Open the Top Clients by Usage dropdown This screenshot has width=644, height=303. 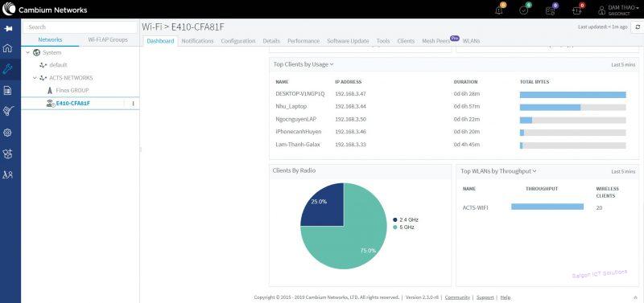303,64
